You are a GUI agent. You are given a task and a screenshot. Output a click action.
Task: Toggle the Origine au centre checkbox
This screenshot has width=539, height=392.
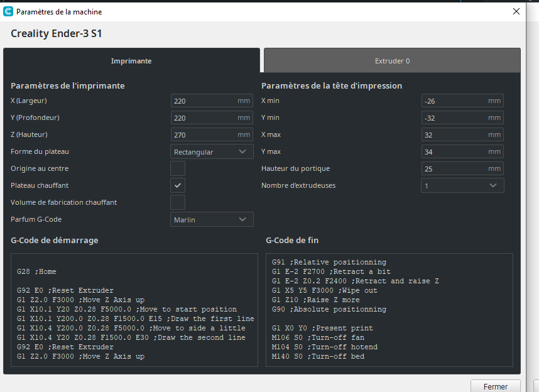click(x=178, y=168)
